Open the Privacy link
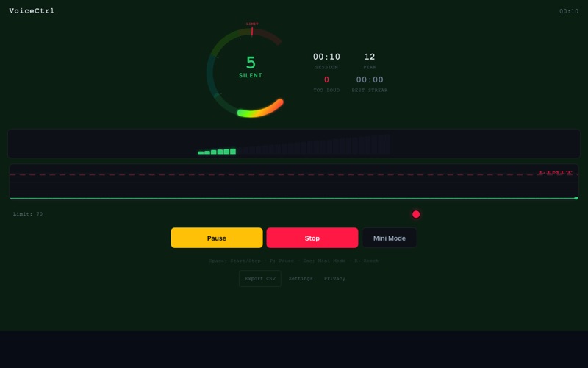 [x=334, y=279]
